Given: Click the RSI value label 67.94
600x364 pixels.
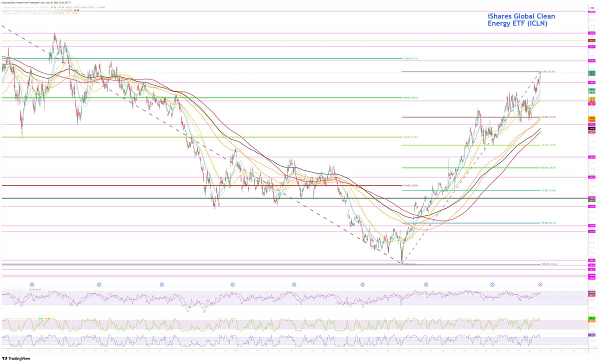Looking at the screenshot, I should tap(591, 292).
